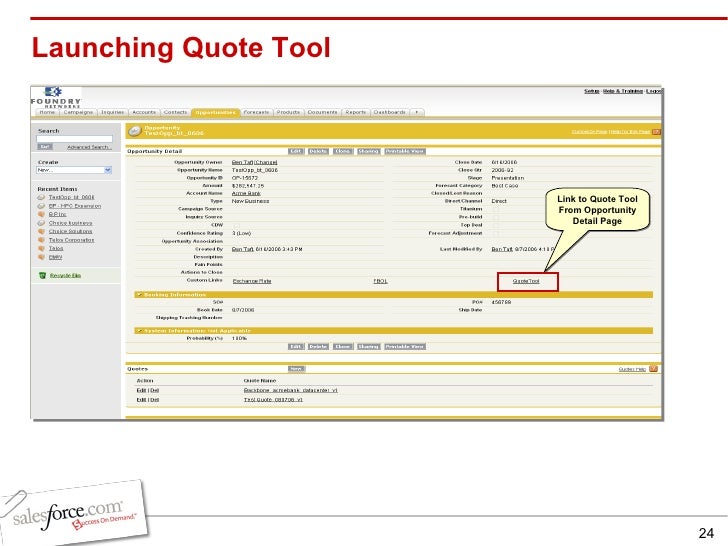Open the Quote Tool link
This screenshot has height=546, width=728.
point(526,281)
